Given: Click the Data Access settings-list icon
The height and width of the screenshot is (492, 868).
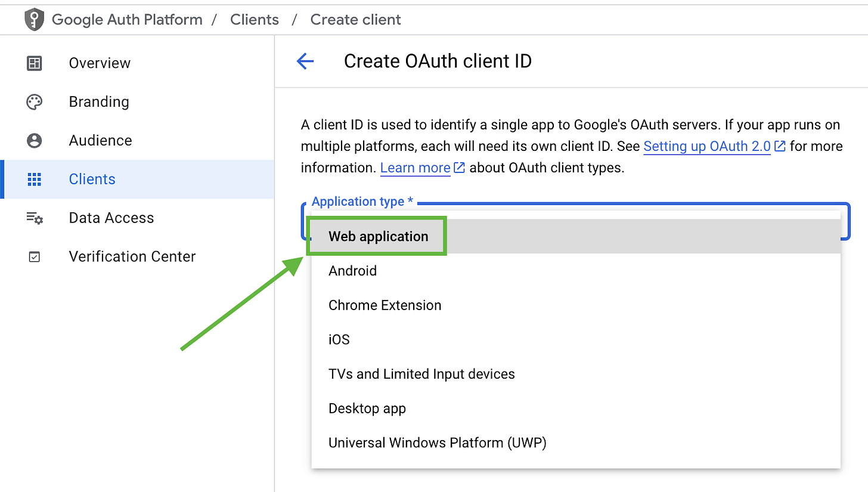Looking at the screenshot, I should coord(35,218).
